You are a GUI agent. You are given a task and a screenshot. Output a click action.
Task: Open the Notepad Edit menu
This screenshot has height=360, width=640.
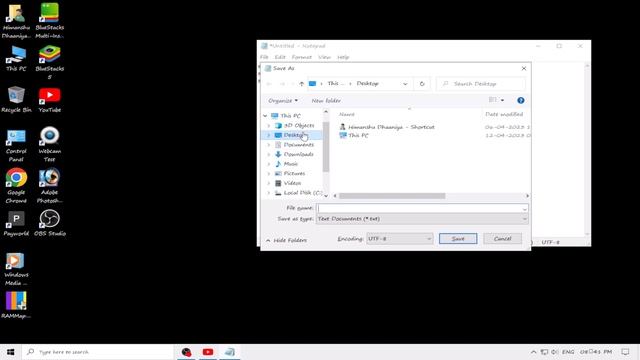[280, 57]
